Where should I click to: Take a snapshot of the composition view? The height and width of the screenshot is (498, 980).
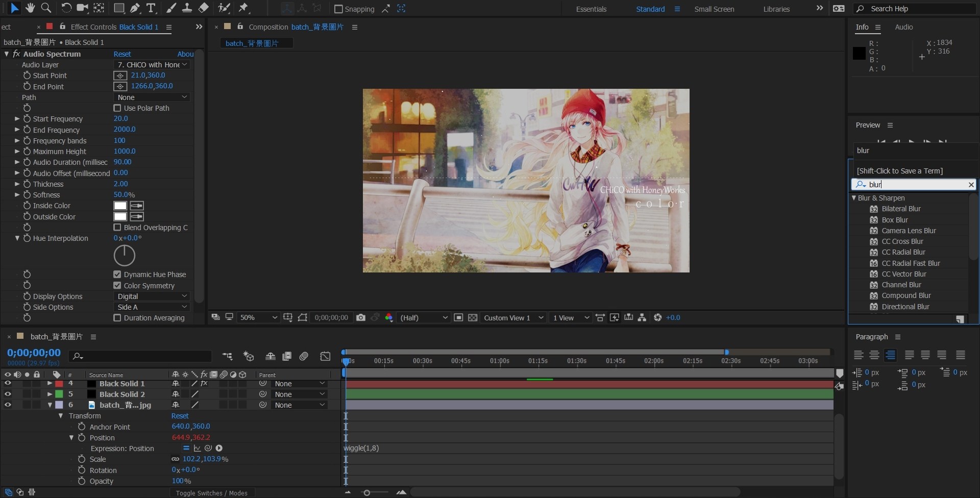(361, 317)
